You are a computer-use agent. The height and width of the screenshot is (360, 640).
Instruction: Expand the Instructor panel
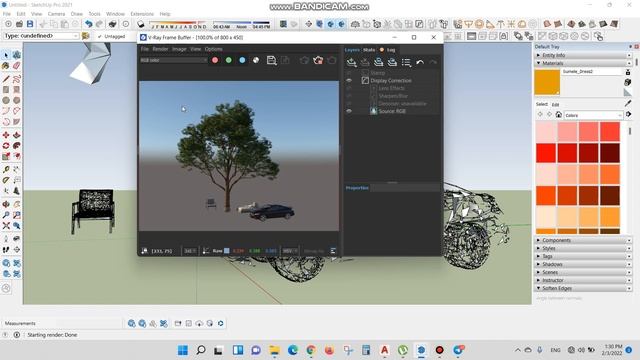[x=583, y=280]
